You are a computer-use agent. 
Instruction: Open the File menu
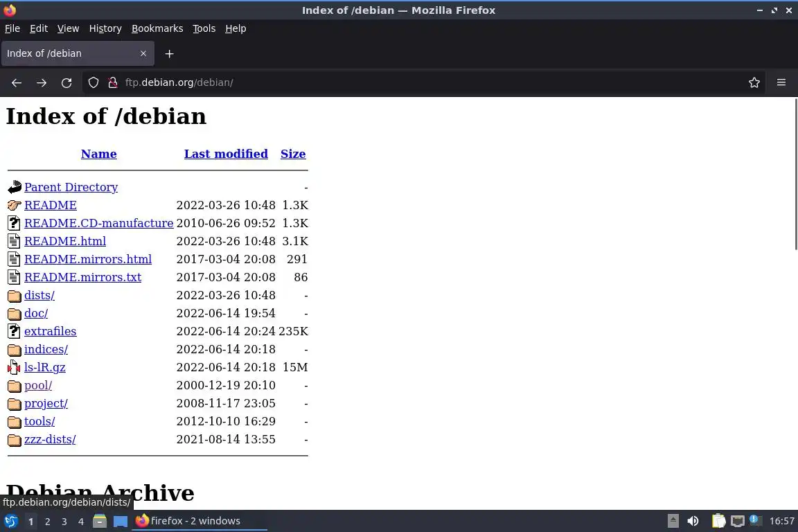coord(12,28)
